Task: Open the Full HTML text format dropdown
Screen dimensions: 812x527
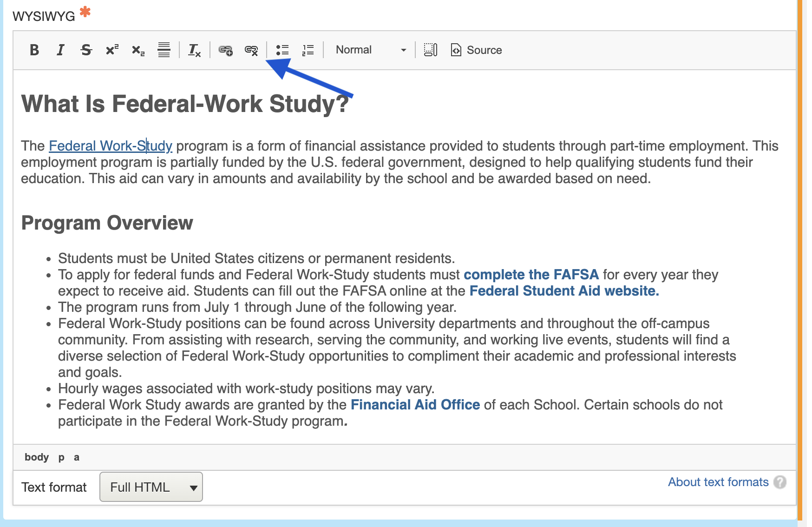Action: coord(151,487)
